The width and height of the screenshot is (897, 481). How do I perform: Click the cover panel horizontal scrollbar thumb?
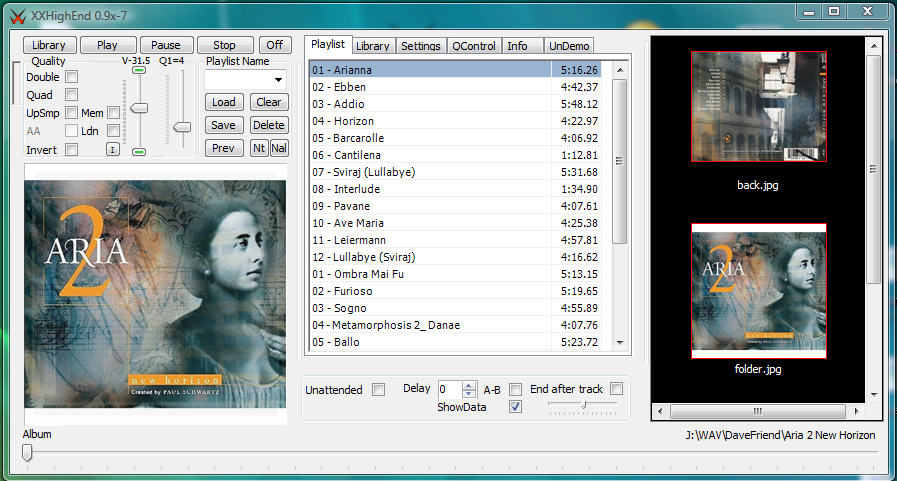click(757, 411)
